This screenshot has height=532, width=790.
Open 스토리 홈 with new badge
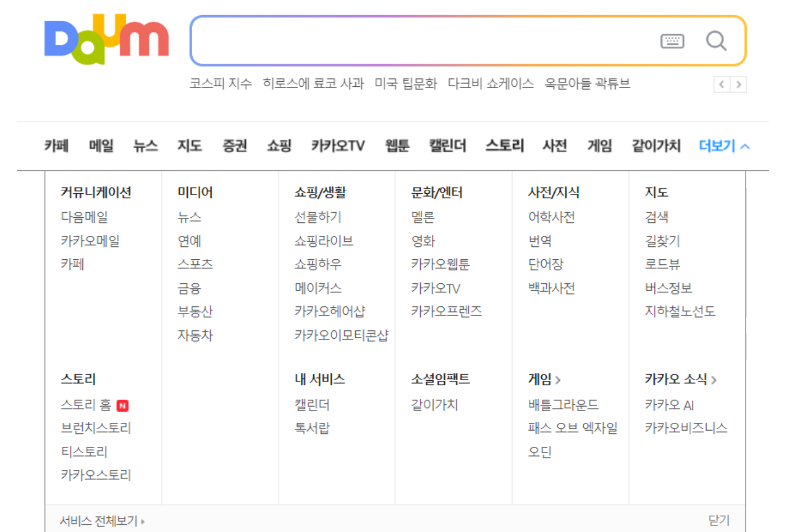point(95,405)
